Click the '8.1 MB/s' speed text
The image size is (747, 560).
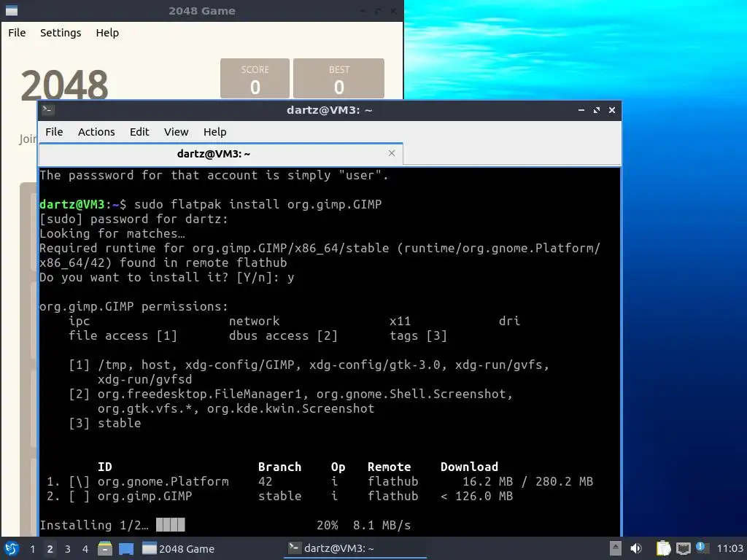pyautogui.click(x=382, y=525)
